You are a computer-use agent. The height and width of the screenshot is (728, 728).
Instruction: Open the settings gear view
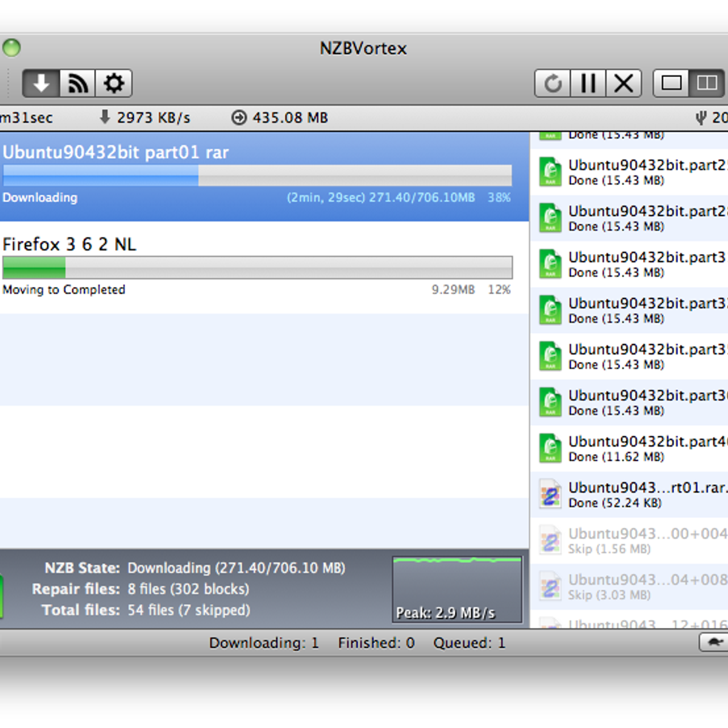point(113,83)
